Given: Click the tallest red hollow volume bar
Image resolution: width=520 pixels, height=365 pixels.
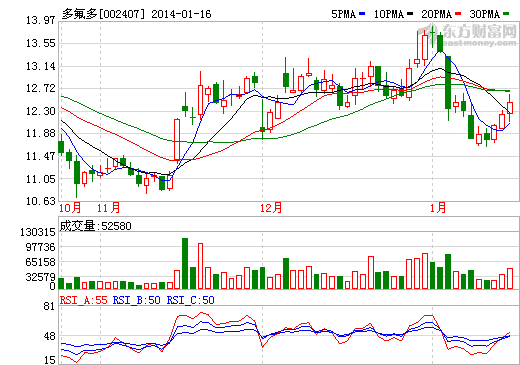Looking at the screenshot, I should coord(200,266).
